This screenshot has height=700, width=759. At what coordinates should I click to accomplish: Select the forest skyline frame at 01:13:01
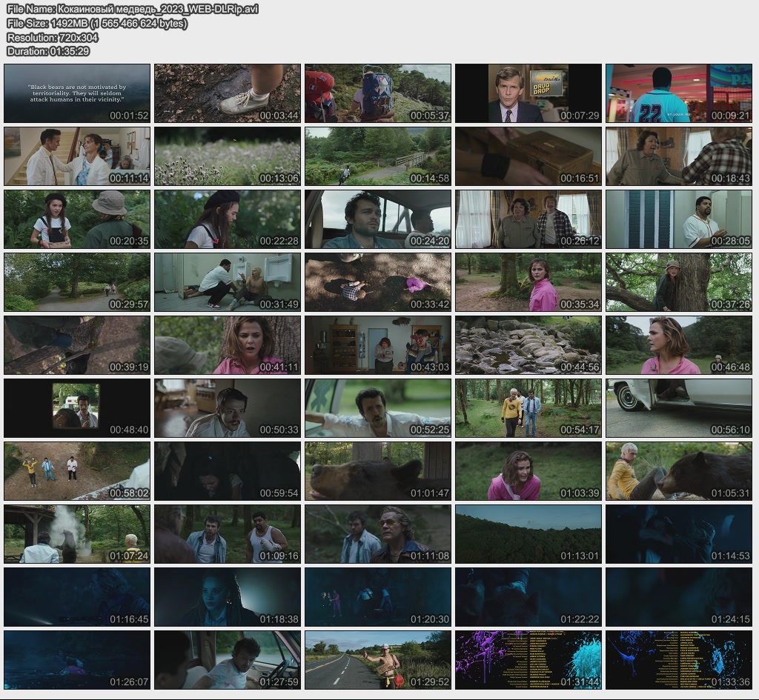(x=528, y=534)
